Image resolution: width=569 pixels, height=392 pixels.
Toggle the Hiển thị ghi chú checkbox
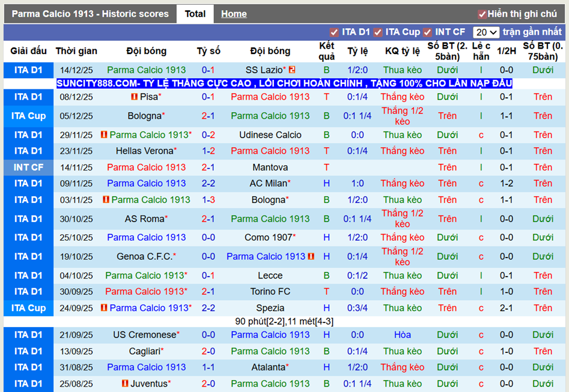pyautogui.click(x=482, y=14)
